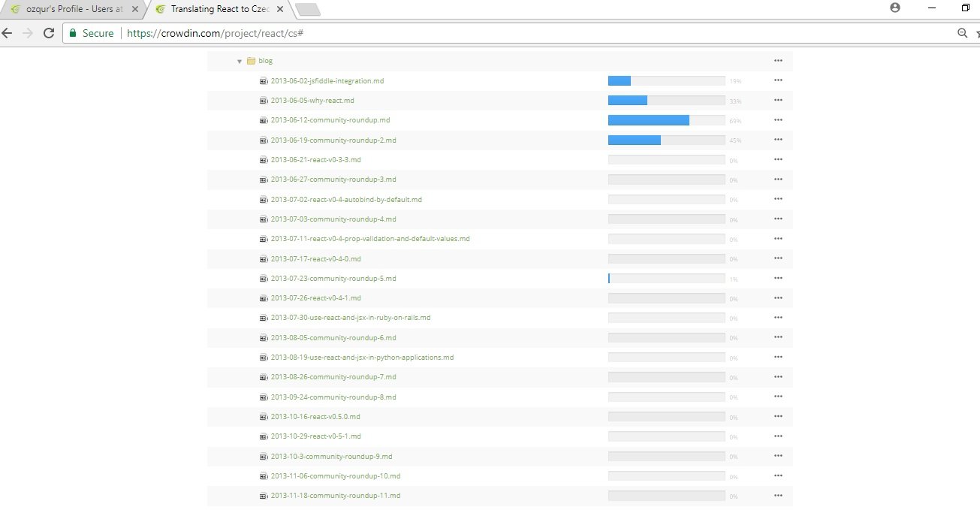980x510 pixels.
Task: Click the 33% label of why-react.md
Action: click(735, 101)
